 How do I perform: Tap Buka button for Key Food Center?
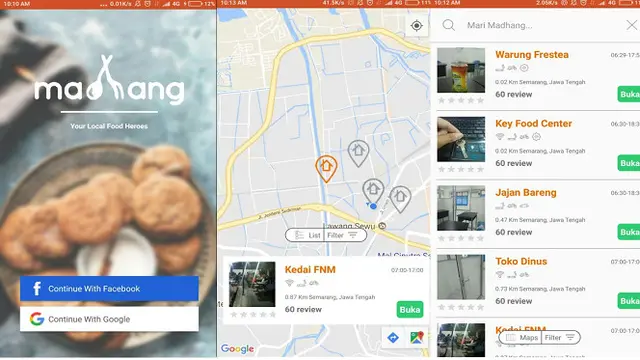629,163
